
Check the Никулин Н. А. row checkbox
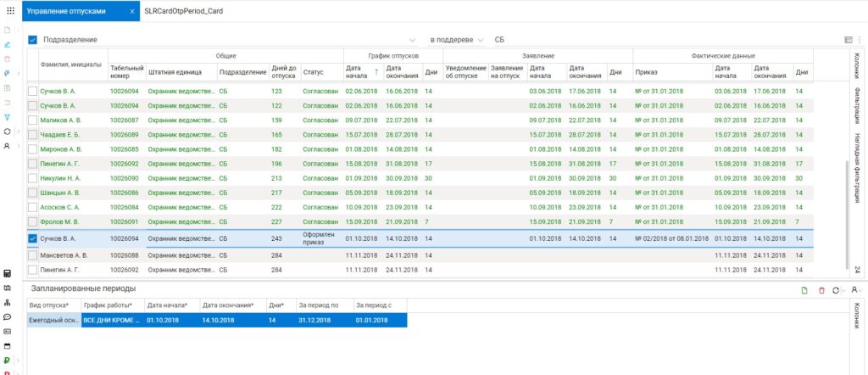coord(33,178)
